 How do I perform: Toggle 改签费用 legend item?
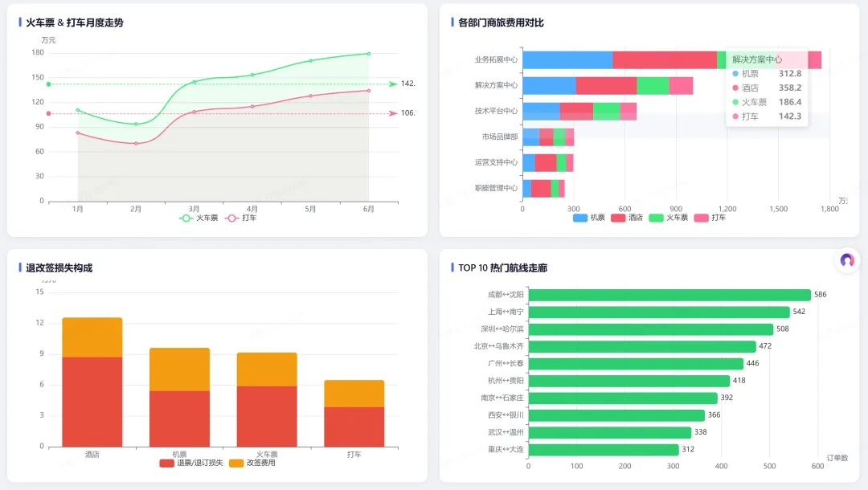pyautogui.click(x=252, y=463)
